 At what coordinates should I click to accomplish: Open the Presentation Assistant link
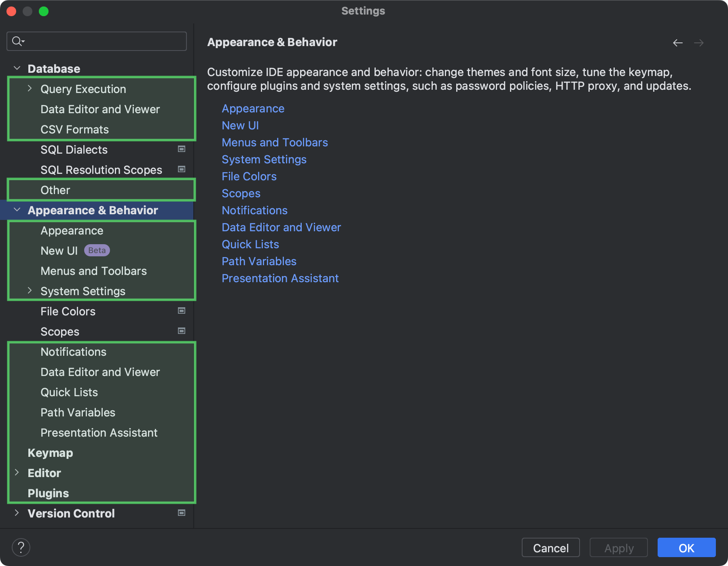pos(280,279)
